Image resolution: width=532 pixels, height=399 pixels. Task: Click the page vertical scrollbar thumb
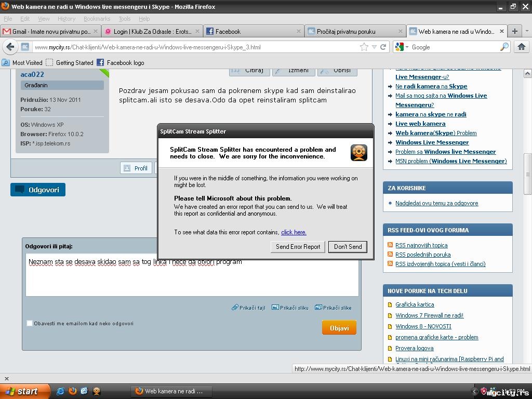(527, 174)
